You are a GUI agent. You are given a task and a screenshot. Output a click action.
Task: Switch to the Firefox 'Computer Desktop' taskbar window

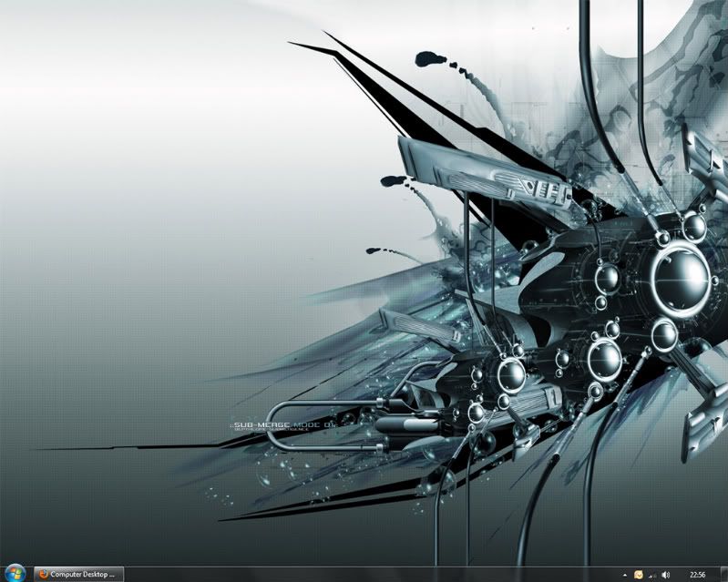[79, 574]
